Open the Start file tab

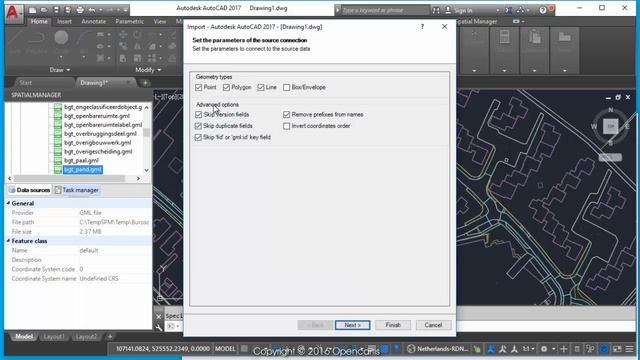coord(25,82)
